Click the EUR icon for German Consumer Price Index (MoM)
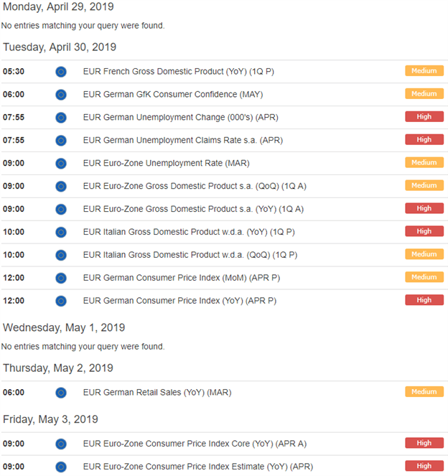This screenshot has width=448, height=476. [x=61, y=278]
